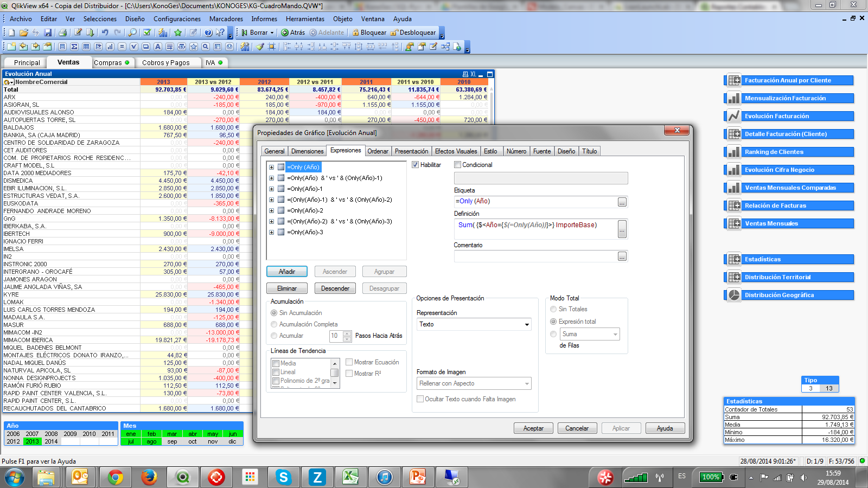Image resolution: width=868 pixels, height=488 pixels.
Task: Click the Bloquear padlock button
Action: tap(369, 33)
